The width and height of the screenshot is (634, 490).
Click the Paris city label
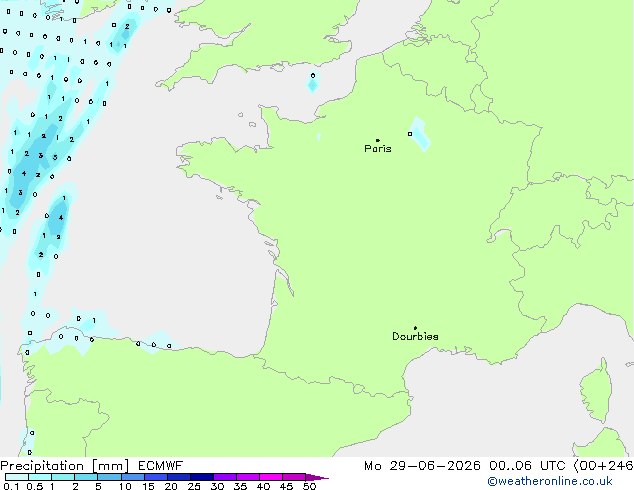click(378, 149)
